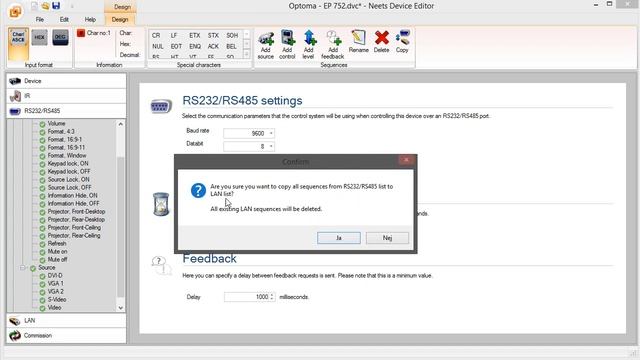640x360 pixels.
Task: Insert the SOH special character
Action: [232, 36]
